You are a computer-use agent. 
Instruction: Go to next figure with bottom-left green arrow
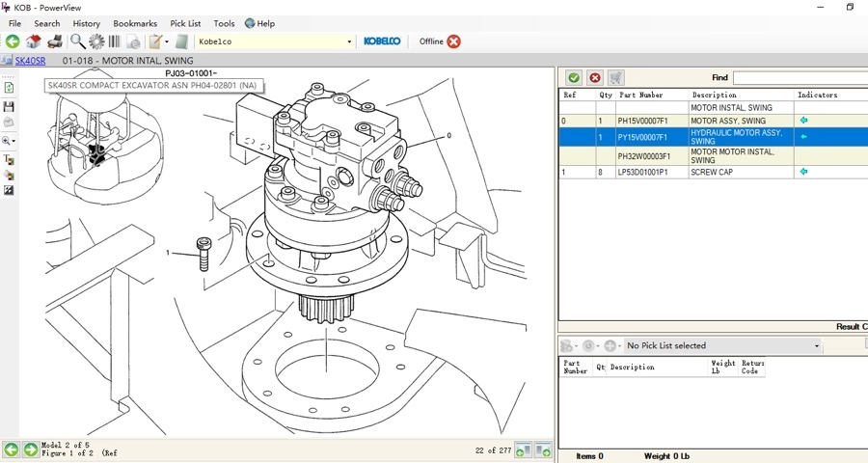click(31, 449)
